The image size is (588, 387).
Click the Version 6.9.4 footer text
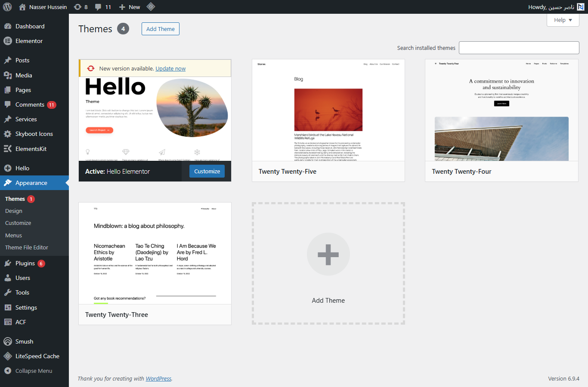click(x=563, y=379)
